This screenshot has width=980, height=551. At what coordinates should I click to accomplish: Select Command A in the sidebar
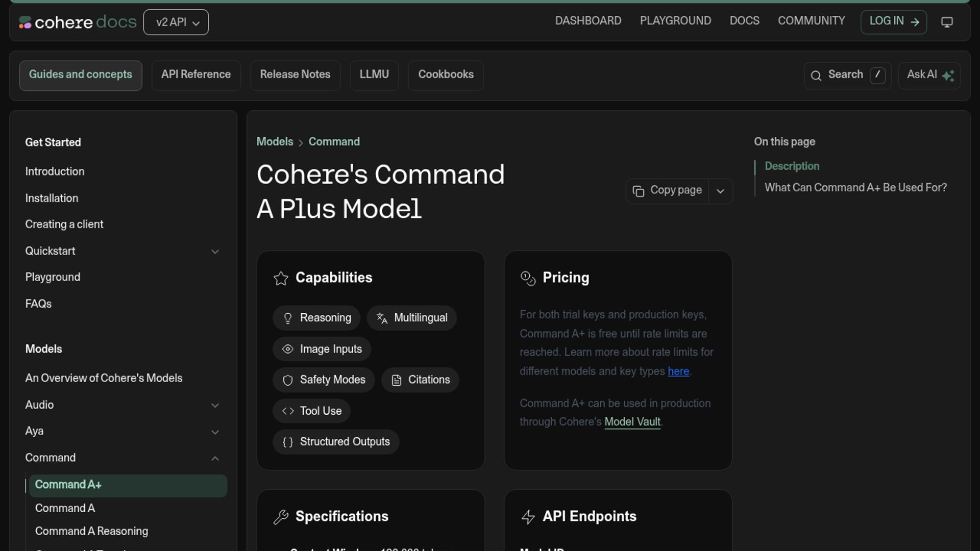click(x=65, y=508)
